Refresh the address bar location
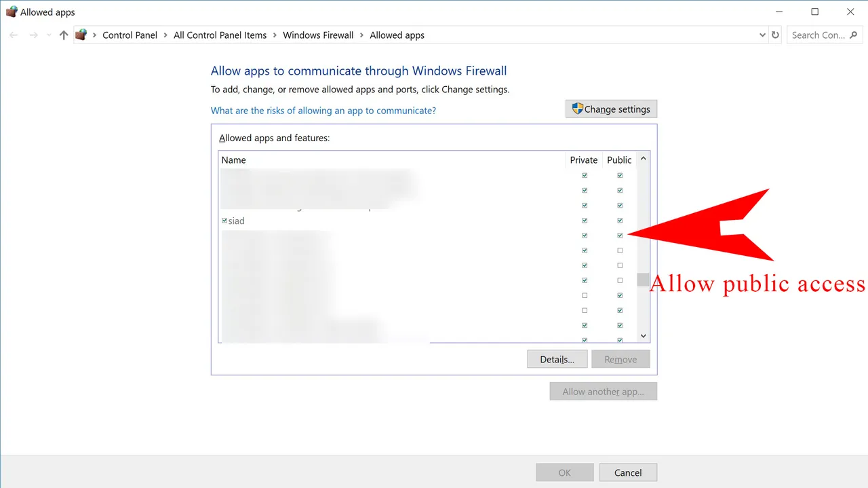This screenshot has height=488, width=868. [776, 35]
